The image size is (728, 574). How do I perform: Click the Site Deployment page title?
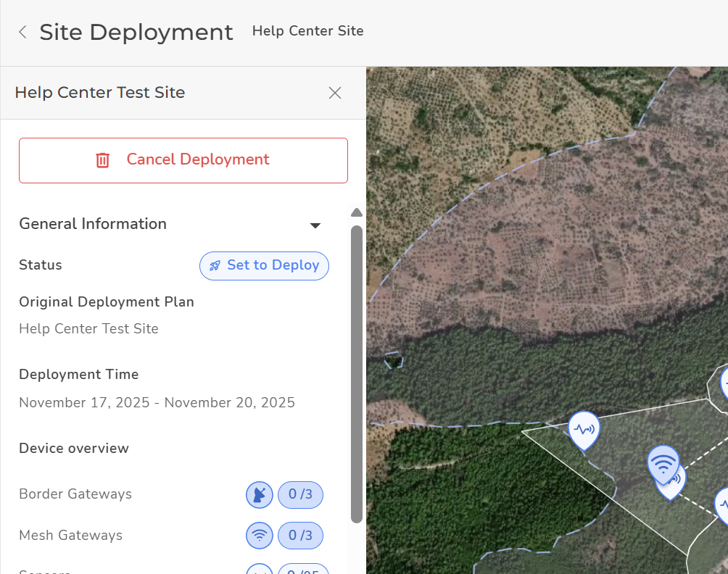tap(136, 32)
